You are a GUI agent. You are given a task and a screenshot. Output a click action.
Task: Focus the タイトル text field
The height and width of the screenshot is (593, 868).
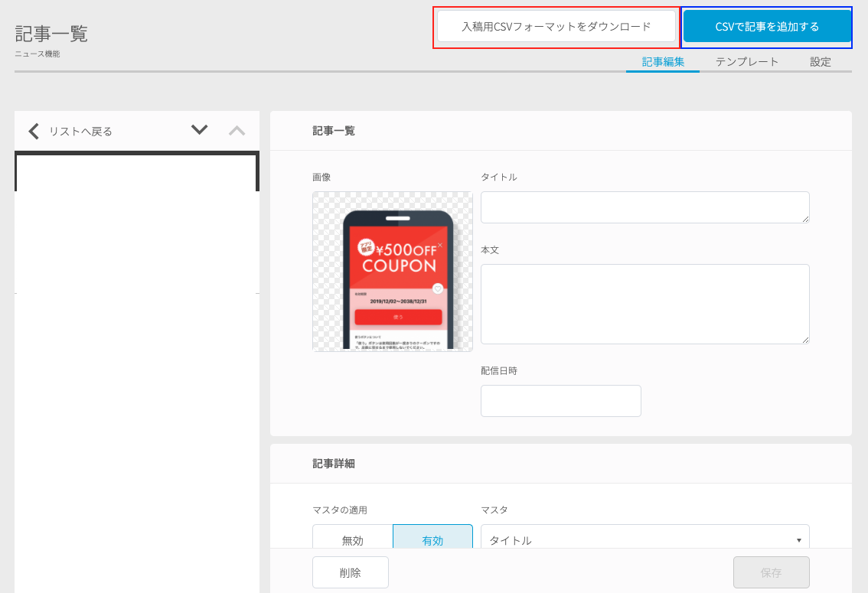pos(645,207)
